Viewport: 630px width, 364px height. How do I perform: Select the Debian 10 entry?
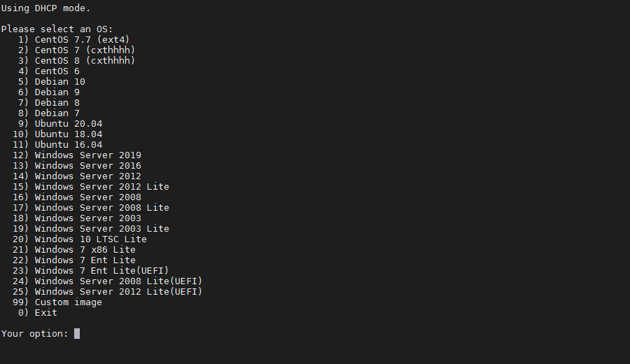pos(59,82)
